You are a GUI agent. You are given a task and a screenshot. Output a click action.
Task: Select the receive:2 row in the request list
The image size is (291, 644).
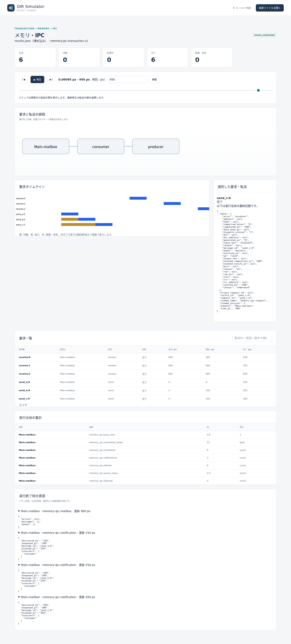145,374
